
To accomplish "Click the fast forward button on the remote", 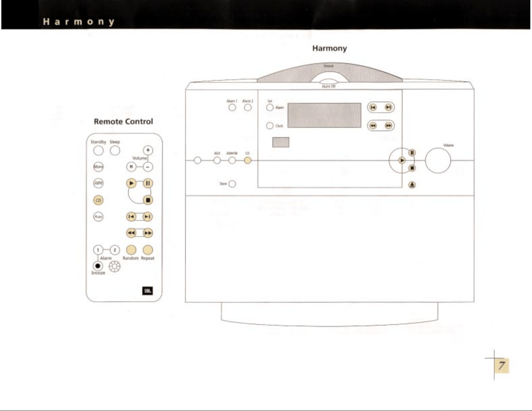I will click(x=148, y=233).
